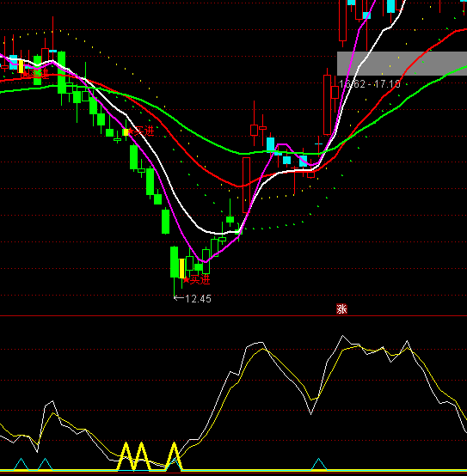Click the highest white peak in the indicator panel
Screen dimensions: 467x476
coord(343,336)
